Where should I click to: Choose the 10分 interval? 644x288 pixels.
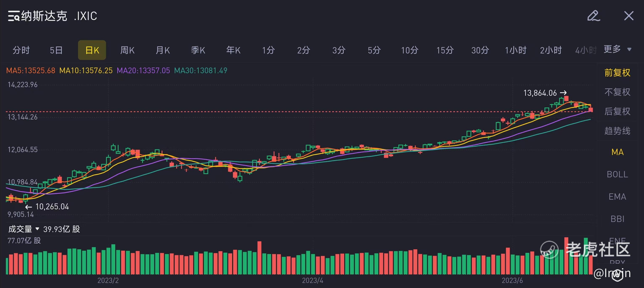tap(410, 50)
